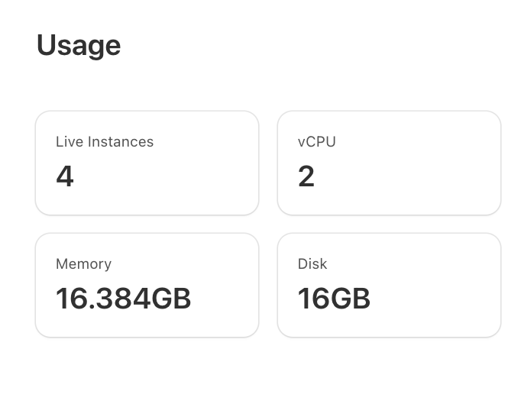Click the Usage page heading
The width and height of the screenshot is (521, 420).
pos(79,45)
